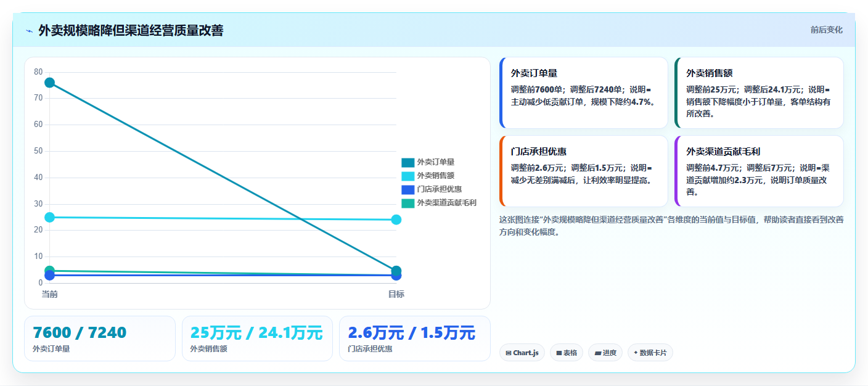
Task: Toggle 外卖销售额 legend color box
Action: (407, 176)
